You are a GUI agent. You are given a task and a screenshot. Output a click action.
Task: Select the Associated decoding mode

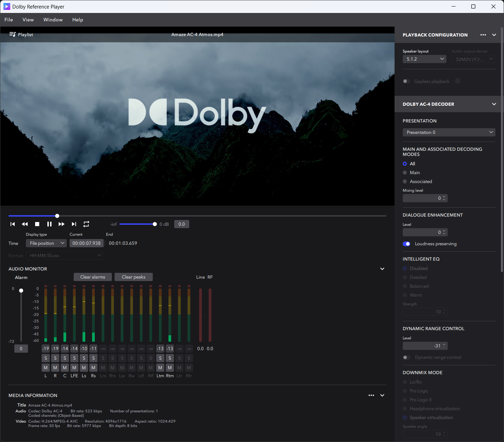[x=405, y=181]
